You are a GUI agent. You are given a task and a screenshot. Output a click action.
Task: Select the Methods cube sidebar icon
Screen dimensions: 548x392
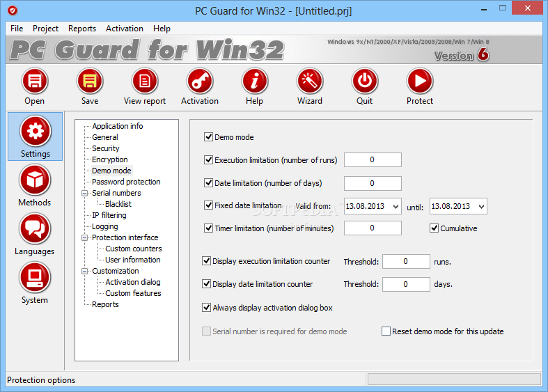click(x=35, y=180)
